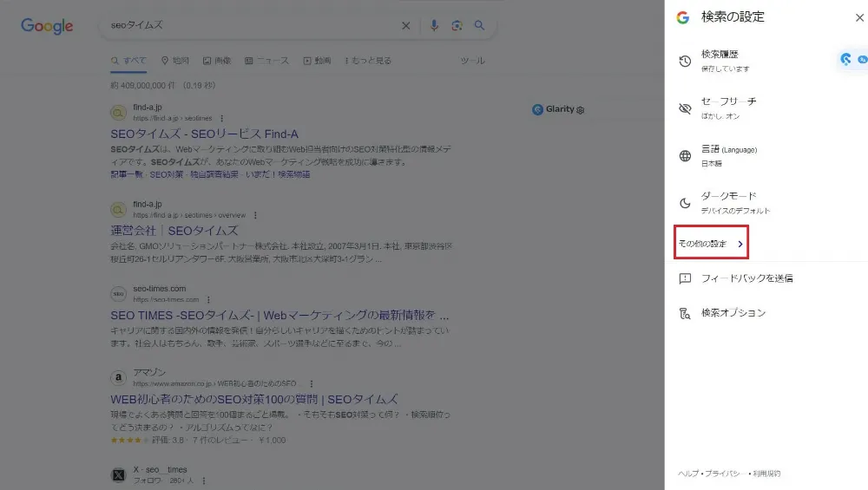The height and width of the screenshot is (490, 868).
Task: Click the SafeSearch crossed-eye icon
Action: click(685, 108)
